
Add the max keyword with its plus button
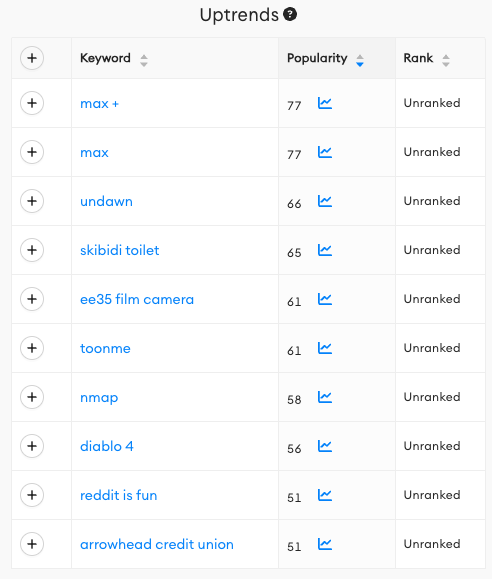(32, 152)
